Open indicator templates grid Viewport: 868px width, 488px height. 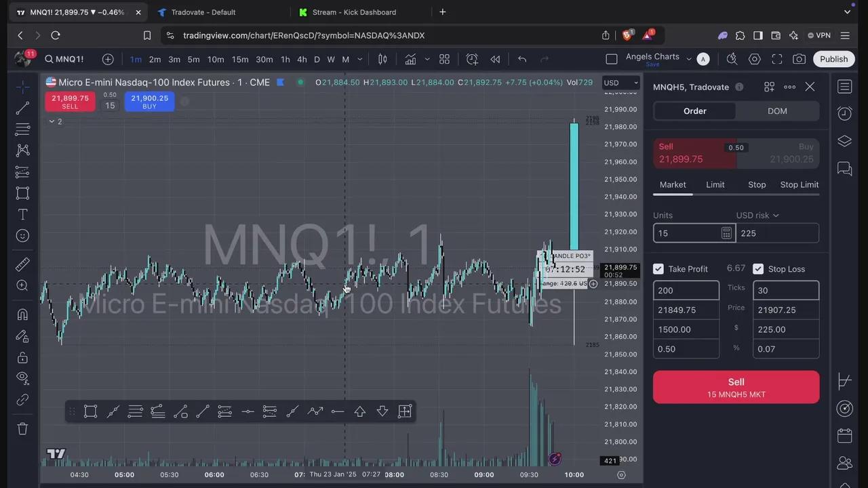coord(444,59)
